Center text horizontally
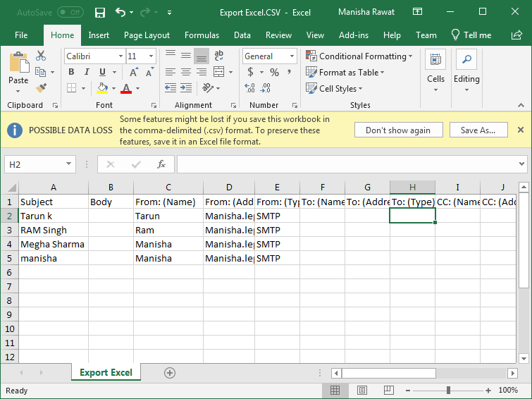Screen dimensions: 532x399 pyautogui.click(x=186, y=72)
